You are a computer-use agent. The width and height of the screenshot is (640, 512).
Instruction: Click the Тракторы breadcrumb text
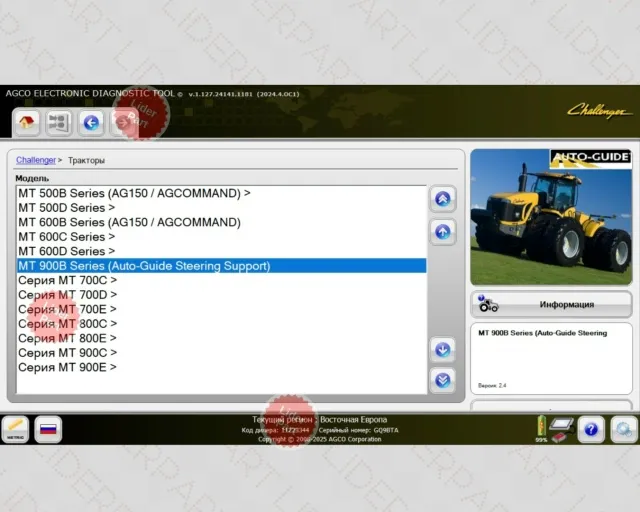86,160
